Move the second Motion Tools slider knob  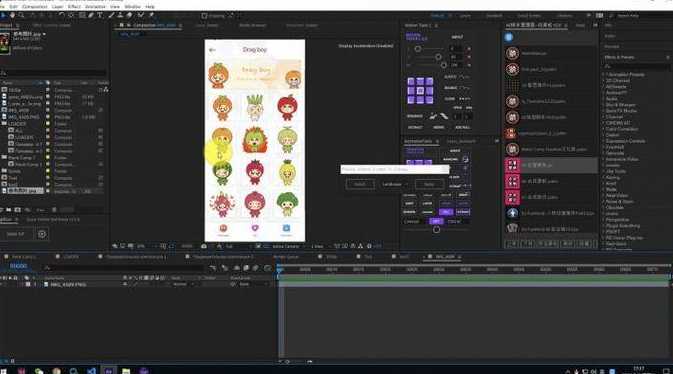(x=438, y=57)
